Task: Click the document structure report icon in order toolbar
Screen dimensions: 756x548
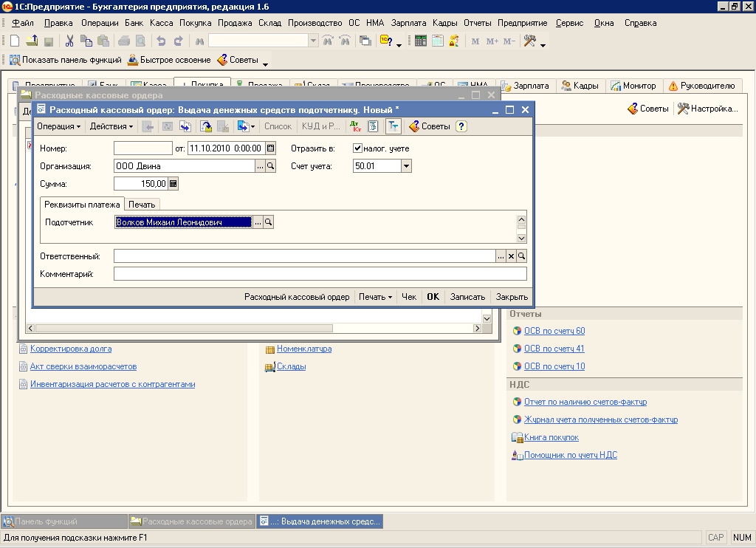Action: [x=373, y=126]
